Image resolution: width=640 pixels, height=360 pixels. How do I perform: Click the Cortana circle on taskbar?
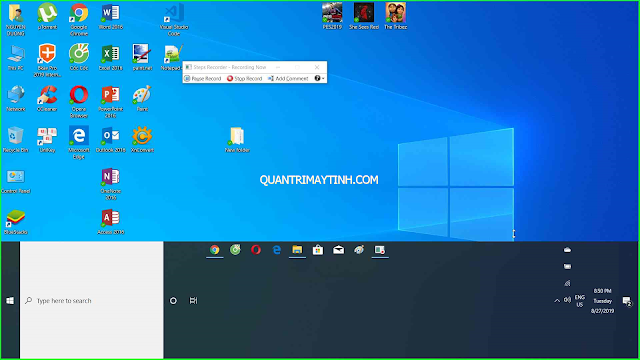[x=173, y=300]
